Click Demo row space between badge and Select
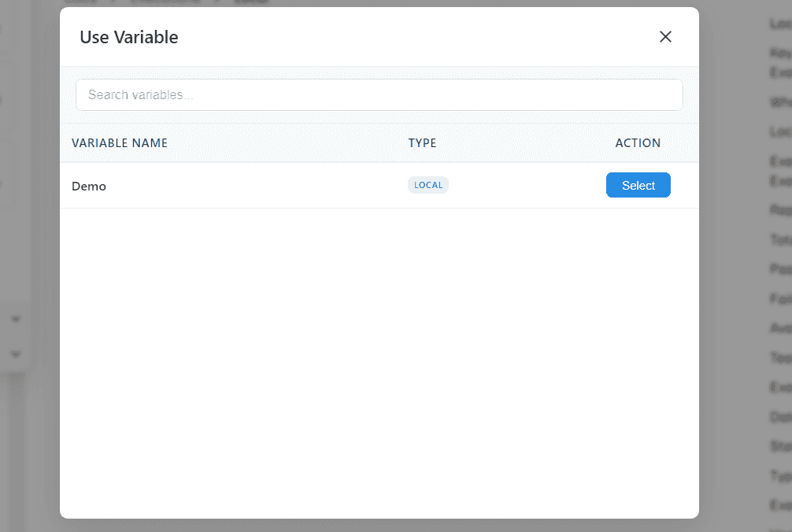The width and height of the screenshot is (792, 532). pos(527,187)
